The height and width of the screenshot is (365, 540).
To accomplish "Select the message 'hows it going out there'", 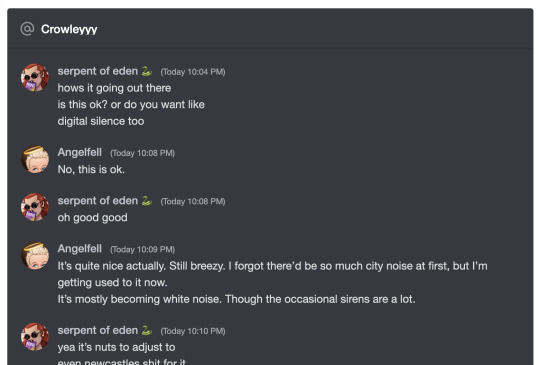I will point(114,88).
